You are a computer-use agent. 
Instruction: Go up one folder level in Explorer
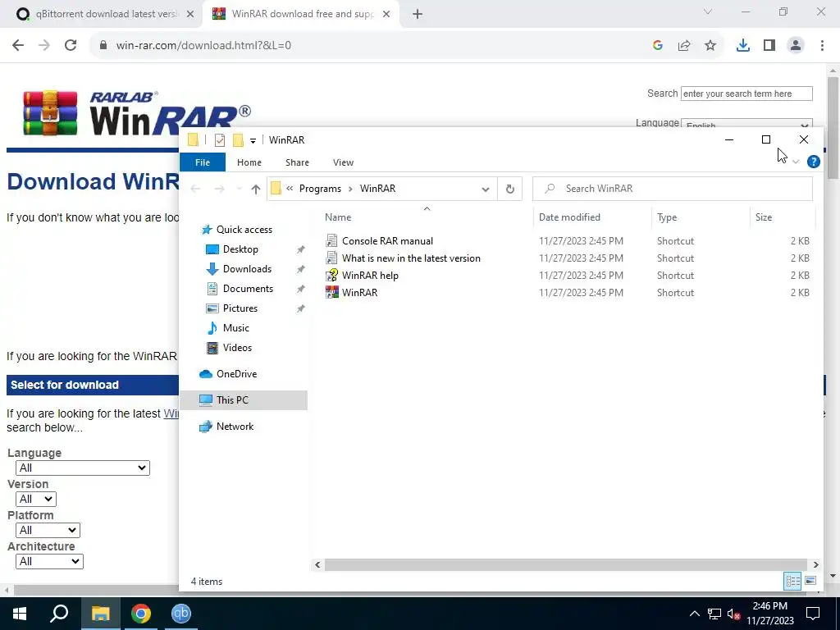[256, 189]
